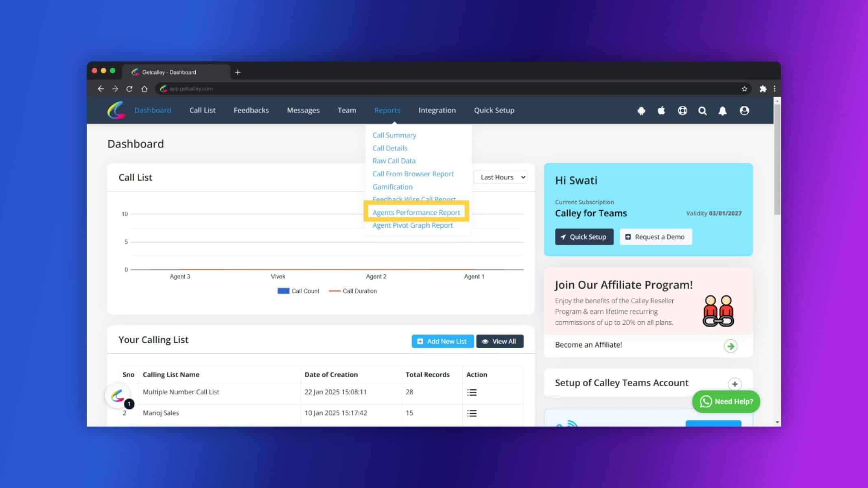
Task: Click the Request a Demo button
Action: (x=656, y=237)
